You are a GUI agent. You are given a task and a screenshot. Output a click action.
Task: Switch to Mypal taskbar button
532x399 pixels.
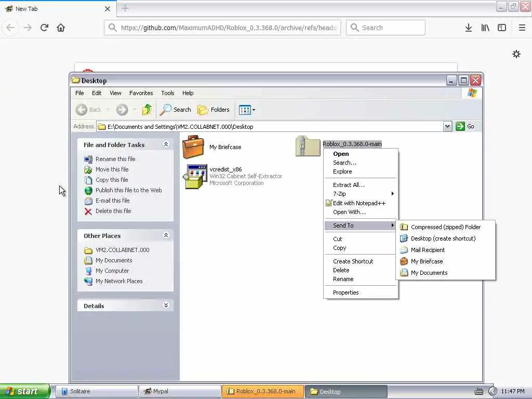(180, 391)
